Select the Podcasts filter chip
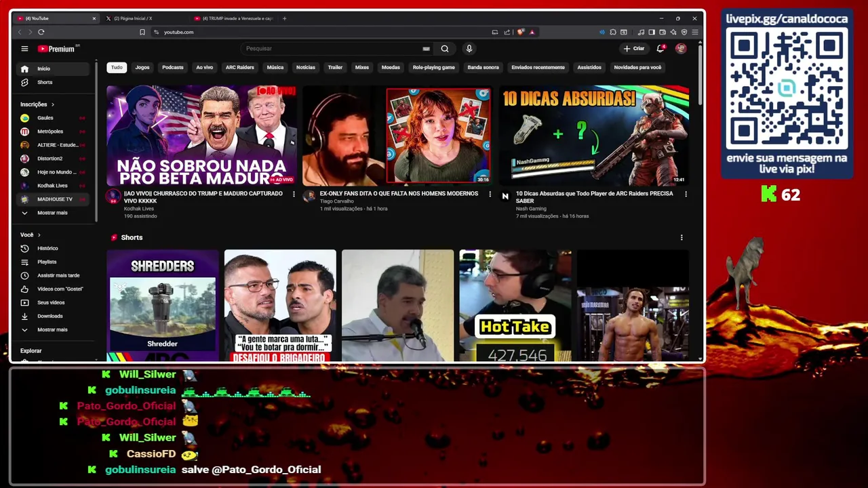868x488 pixels. [172, 67]
